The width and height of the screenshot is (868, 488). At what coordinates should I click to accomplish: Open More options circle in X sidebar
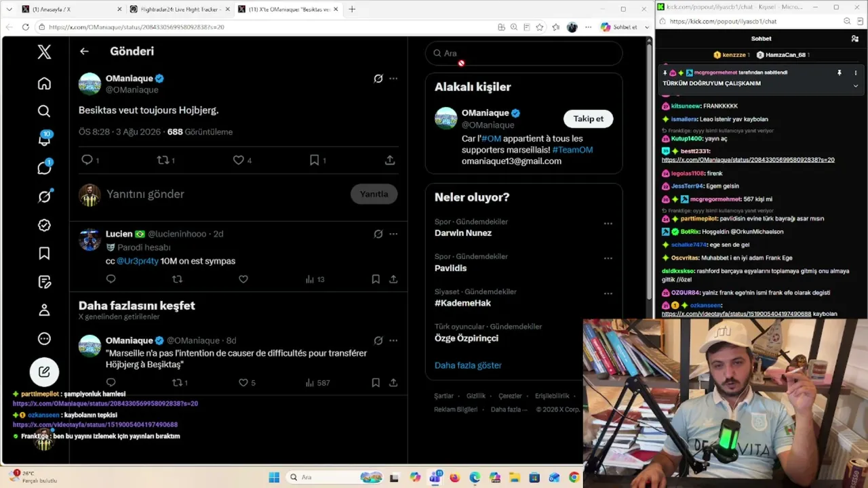point(44,338)
